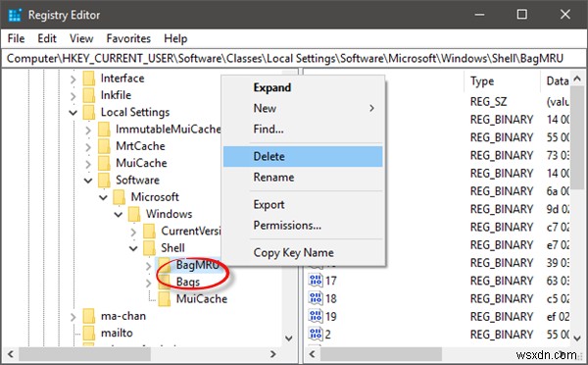Select the Microsoft folder icon
Screen dimensions: 588x365
point(119,197)
